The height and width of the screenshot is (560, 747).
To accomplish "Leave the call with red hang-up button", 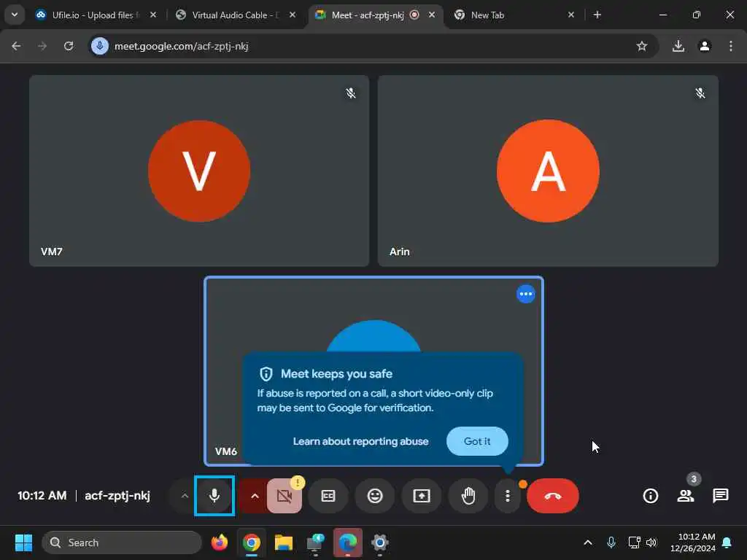I will [553, 496].
